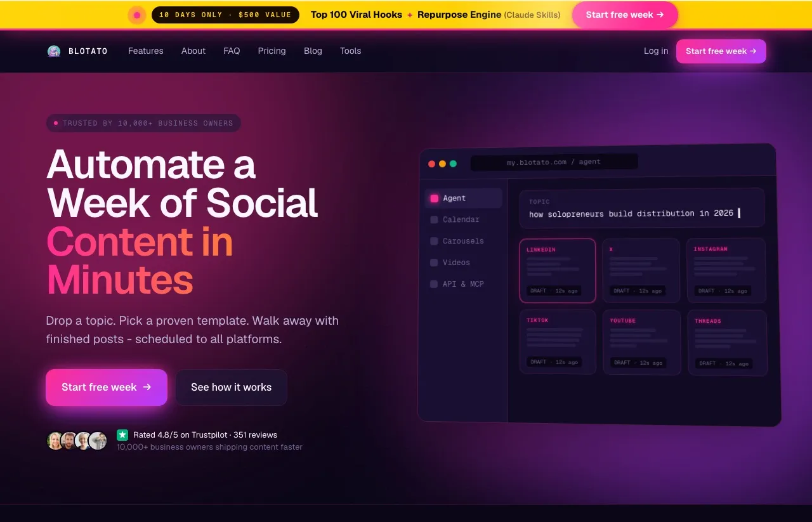Select the API & MCP sidebar item
The width and height of the screenshot is (812, 522).
click(464, 284)
